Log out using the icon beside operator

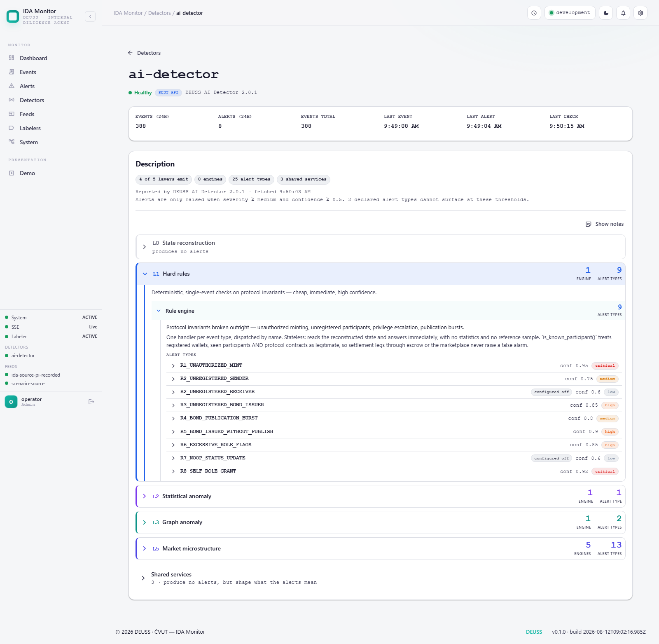(91, 402)
